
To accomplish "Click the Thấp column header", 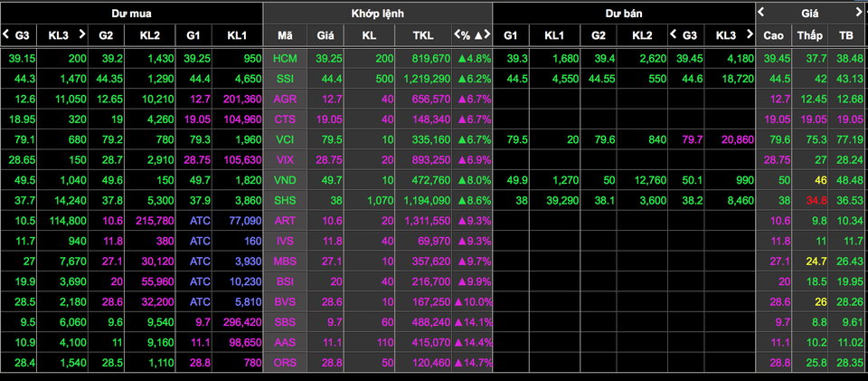I will 810,36.
